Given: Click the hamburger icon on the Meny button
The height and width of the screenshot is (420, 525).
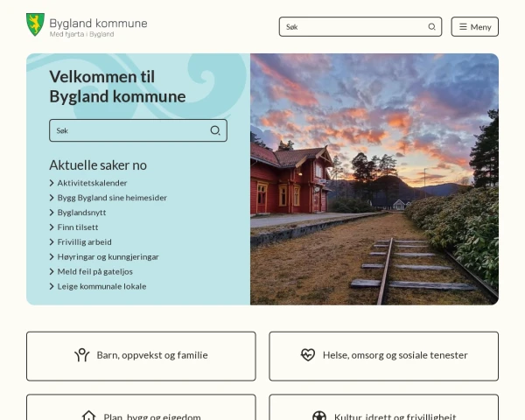Looking at the screenshot, I should coord(463,27).
